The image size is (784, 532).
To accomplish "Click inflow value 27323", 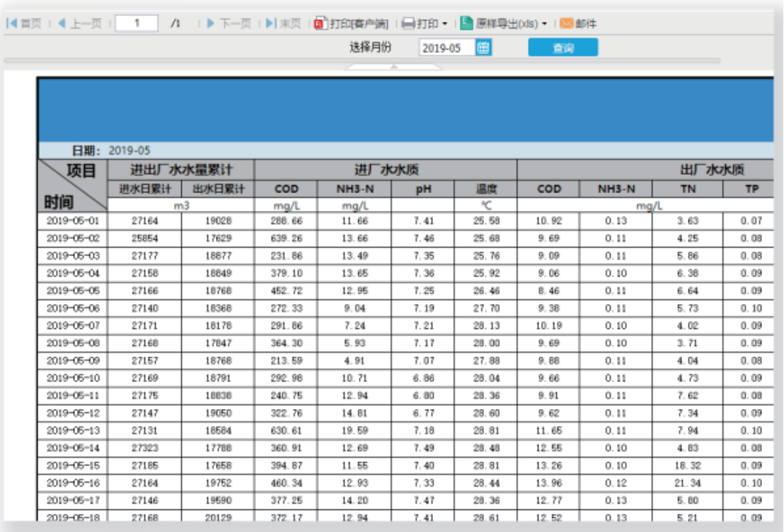I will [x=145, y=448].
